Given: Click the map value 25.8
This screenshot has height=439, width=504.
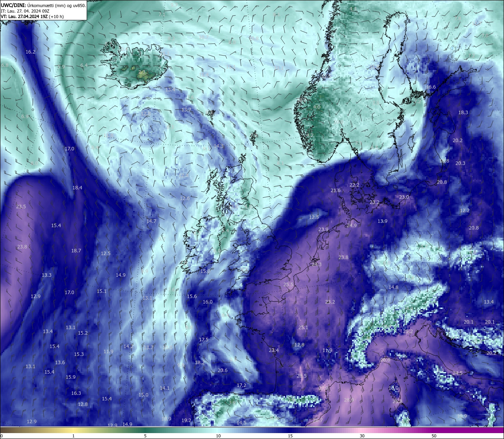Looking at the screenshot, I should coord(397,402).
